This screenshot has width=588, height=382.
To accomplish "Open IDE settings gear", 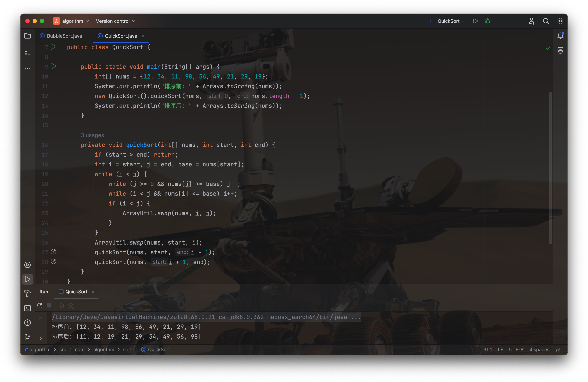I will [560, 21].
